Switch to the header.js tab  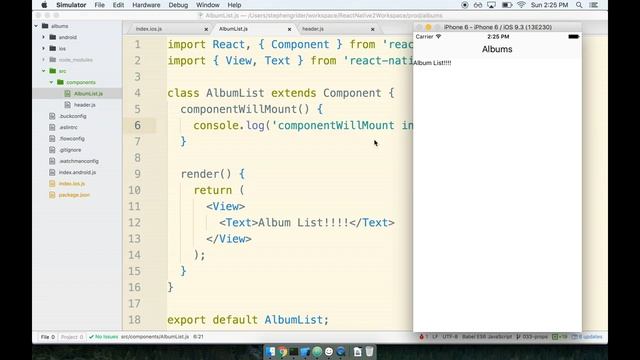click(313, 29)
